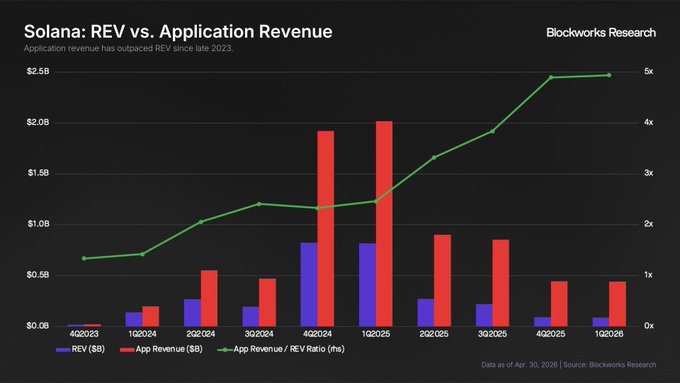Viewport: 680px width, 383px height.
Task: Click the blue REV bar for 2Q2025
Action: tap(426, 313)
